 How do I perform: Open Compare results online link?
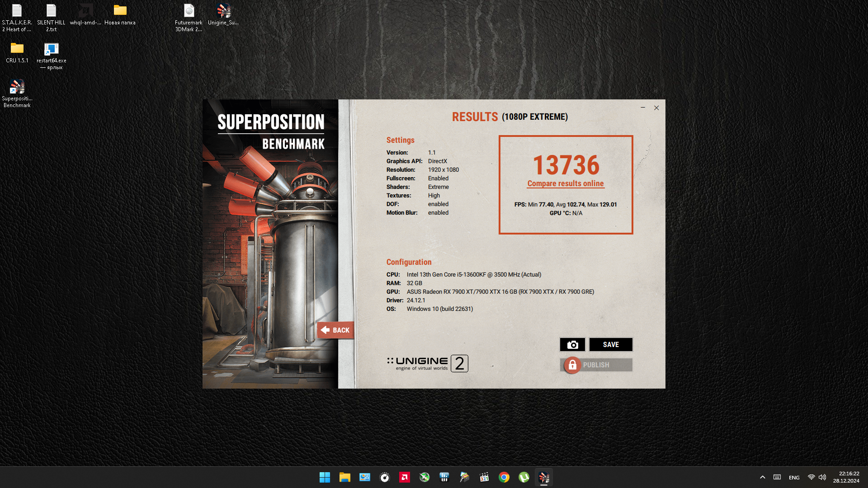[x=565, y=183]
